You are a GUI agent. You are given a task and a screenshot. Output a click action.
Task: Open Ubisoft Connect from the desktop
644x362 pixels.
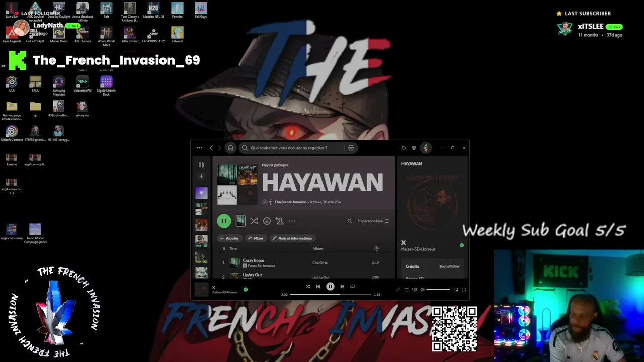point(12,133)
